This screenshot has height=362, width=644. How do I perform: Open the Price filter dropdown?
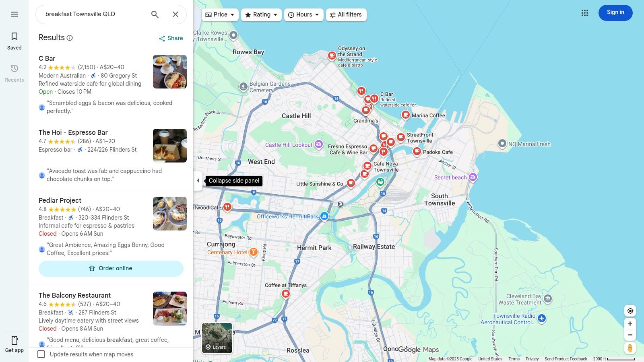point(220,14)
